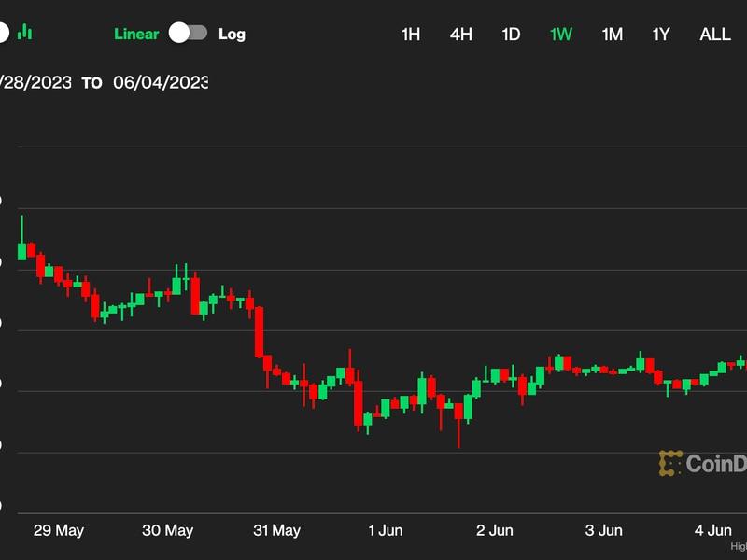Select the 1W timeframe

[x=561, y=35]
